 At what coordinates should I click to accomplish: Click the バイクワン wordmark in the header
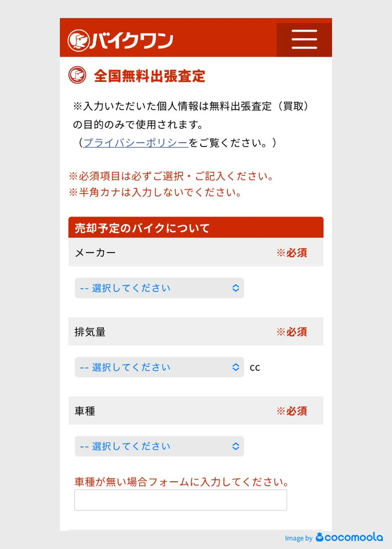click(x=131, y=41)
